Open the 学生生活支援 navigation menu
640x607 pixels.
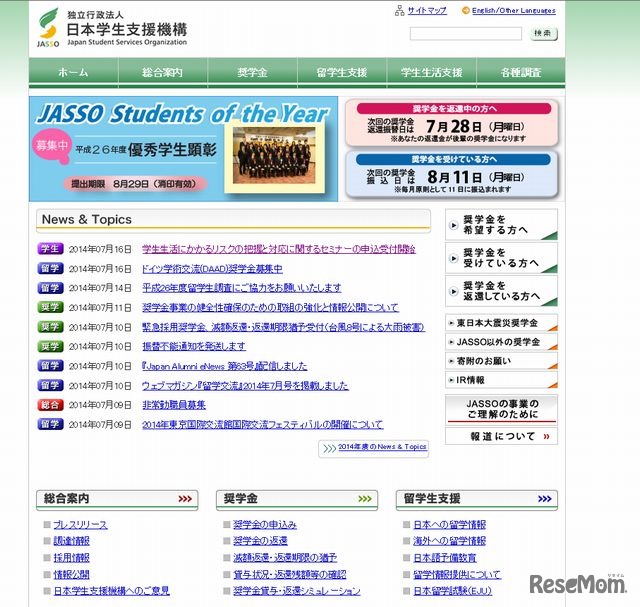pyautogui.click(x=432, y=73)
